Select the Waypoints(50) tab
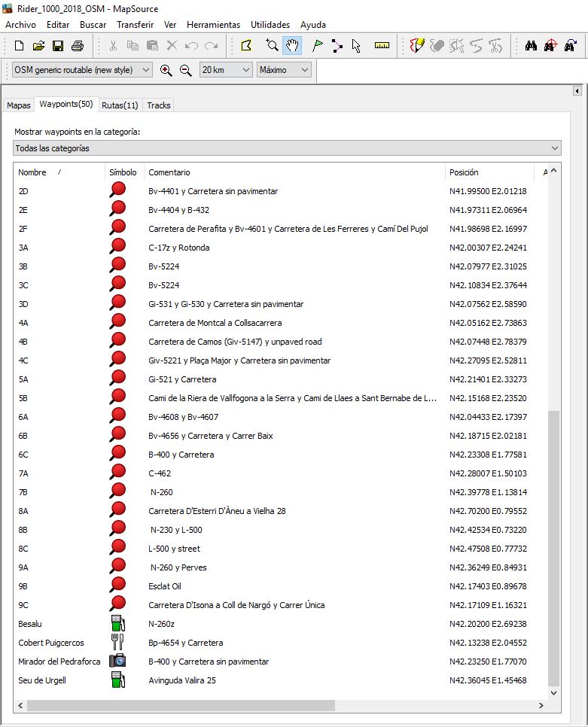 pyautogui.click(x=66, y=105)
